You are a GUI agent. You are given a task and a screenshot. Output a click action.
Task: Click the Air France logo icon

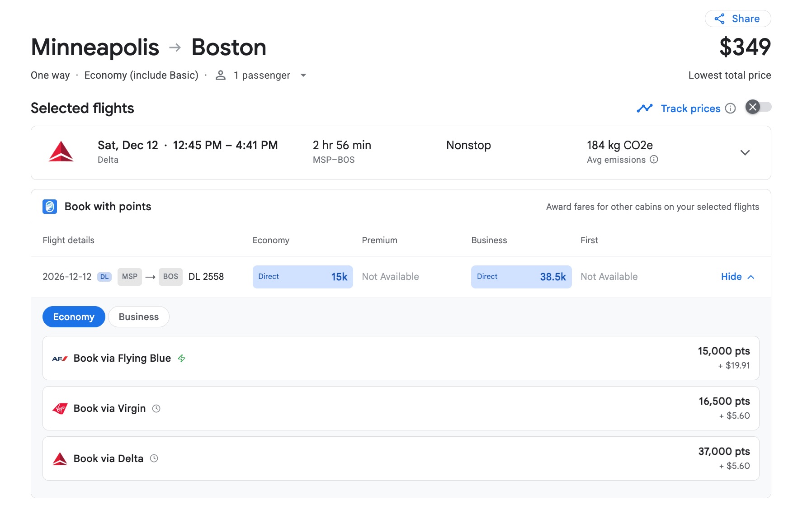[60, 359]
